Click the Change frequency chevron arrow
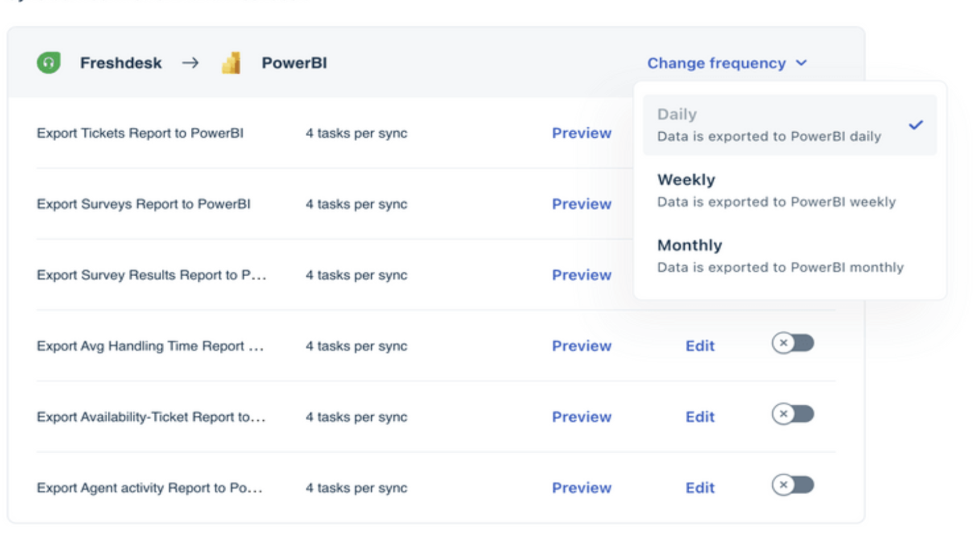Image resolution: width=980 pixels, height=547 pixels. click(x=801, y=63)
